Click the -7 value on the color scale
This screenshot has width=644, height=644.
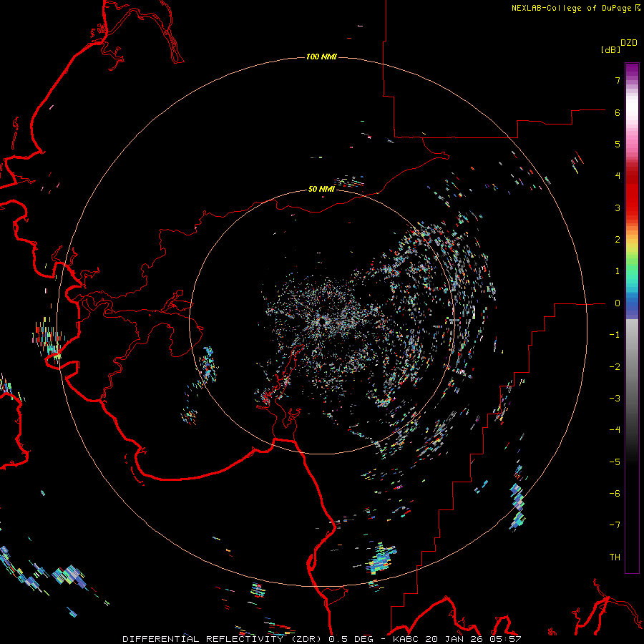[x=615, y=525]
